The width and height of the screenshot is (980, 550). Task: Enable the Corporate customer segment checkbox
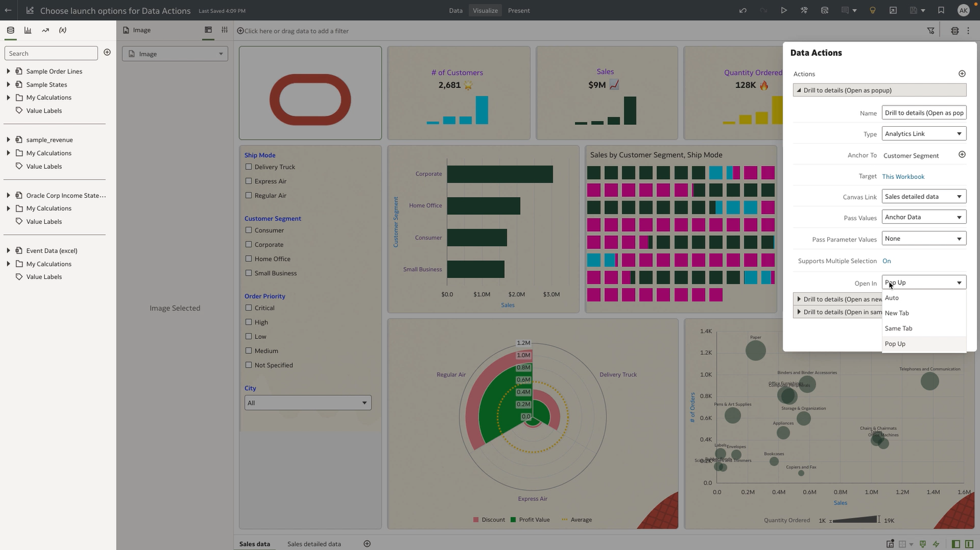click(248, 244)
